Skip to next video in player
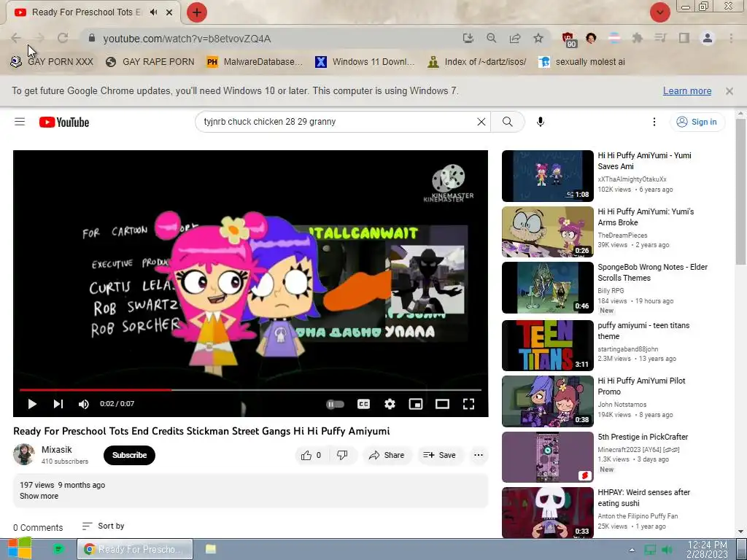The image size is (747, 560). tap(58, 404)
